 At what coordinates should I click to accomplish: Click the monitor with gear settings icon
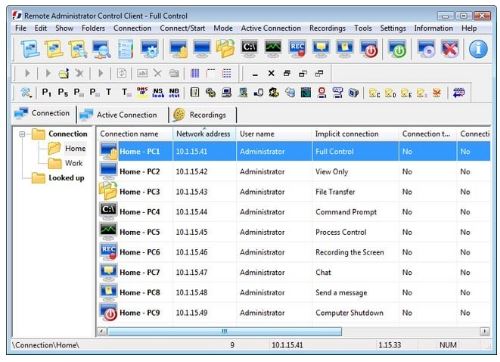[150, 49]
